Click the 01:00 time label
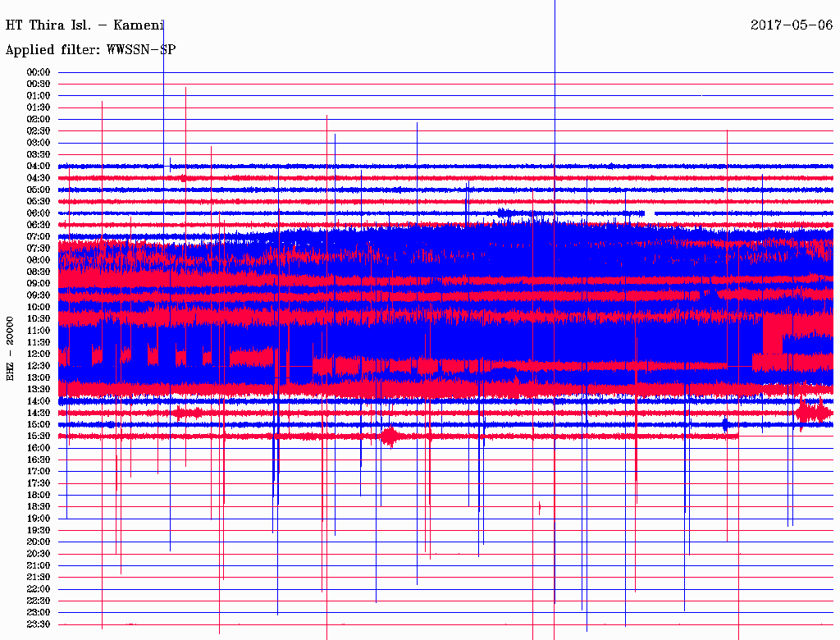This screenshot has height=640, width=840. (x=39, y=95)
